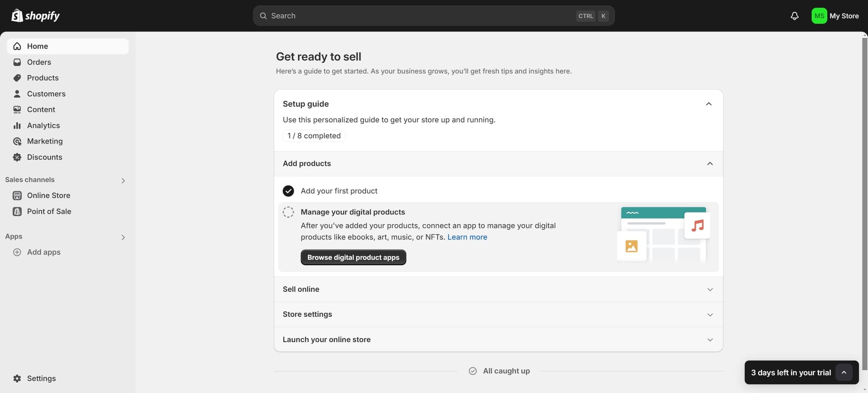Open the My Store account menu

point(835,16)
